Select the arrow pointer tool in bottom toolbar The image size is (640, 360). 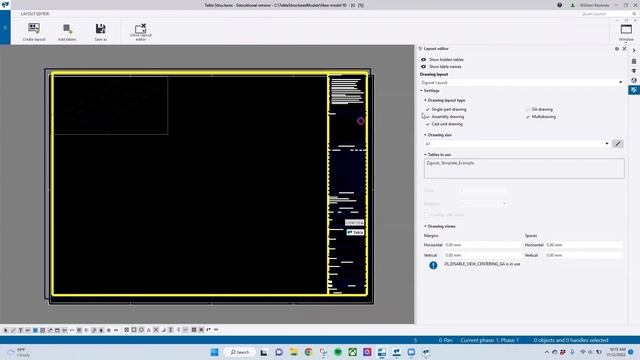click(x=5, y=330)
